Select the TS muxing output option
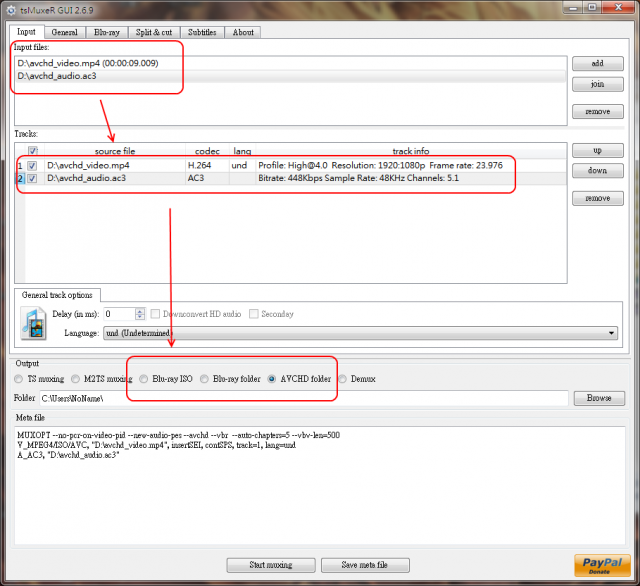640x586 pixels. point(18,379)
